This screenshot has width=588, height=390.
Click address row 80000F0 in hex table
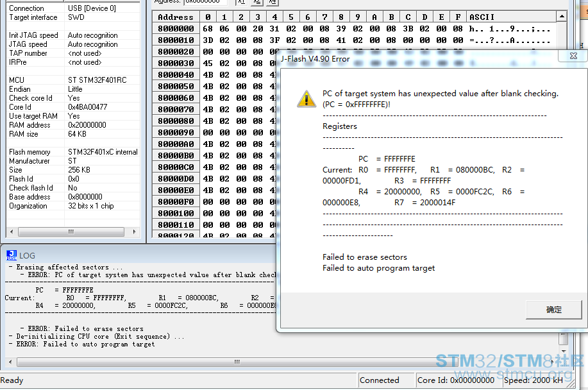coord(176,202)
